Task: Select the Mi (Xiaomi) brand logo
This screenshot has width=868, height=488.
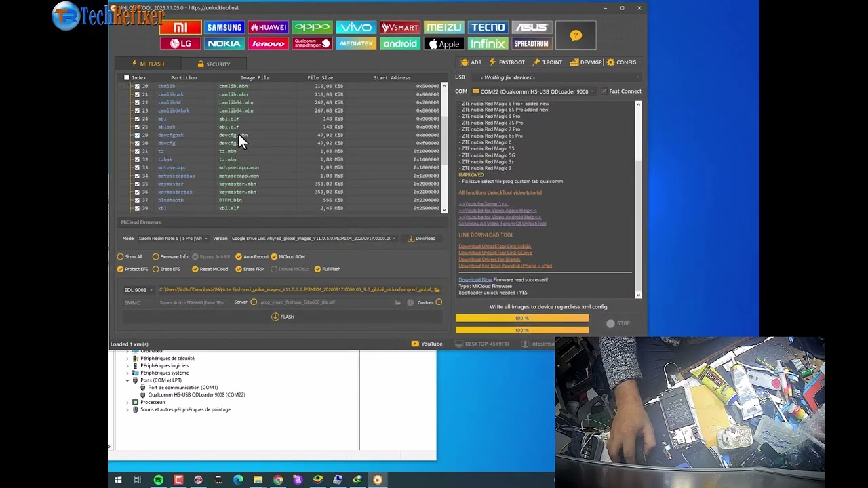Action: (180, 27)
